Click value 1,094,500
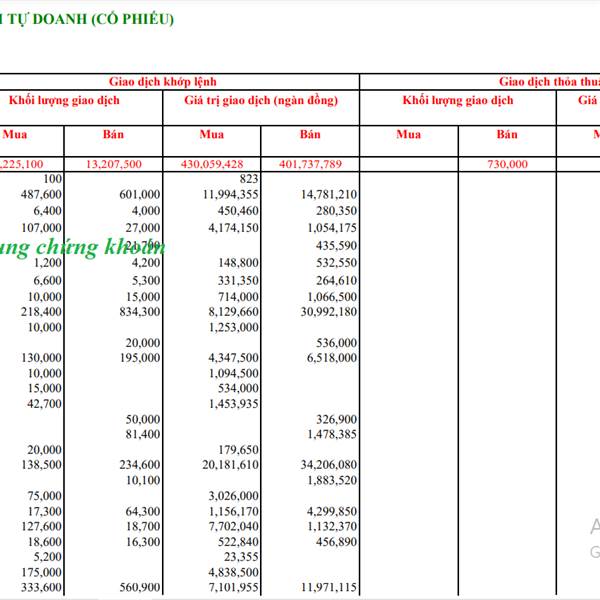600x600 pixels. point(234,373)
